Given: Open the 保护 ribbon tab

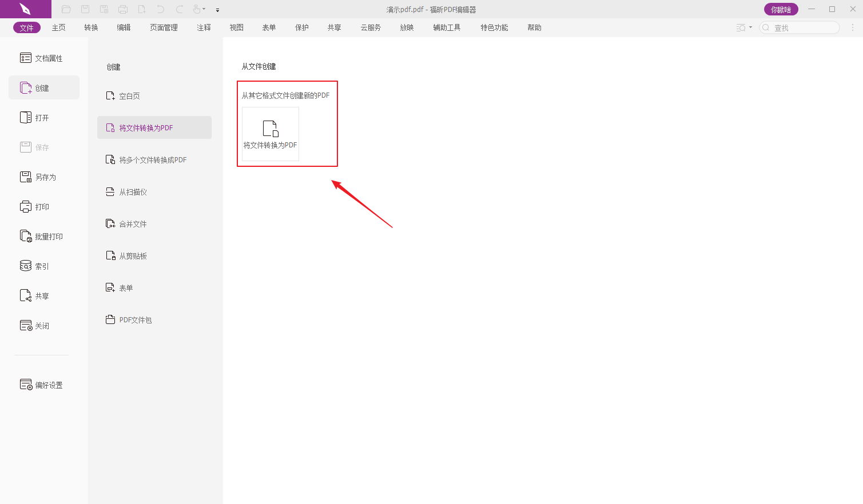Looking at the screenshot, I should click(301, 27).
